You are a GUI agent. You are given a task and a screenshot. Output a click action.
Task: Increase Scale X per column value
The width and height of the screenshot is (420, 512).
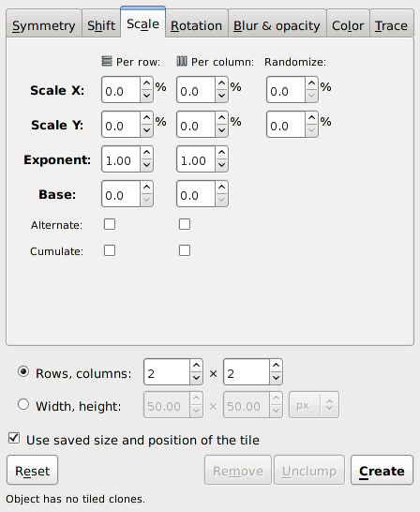222,83
